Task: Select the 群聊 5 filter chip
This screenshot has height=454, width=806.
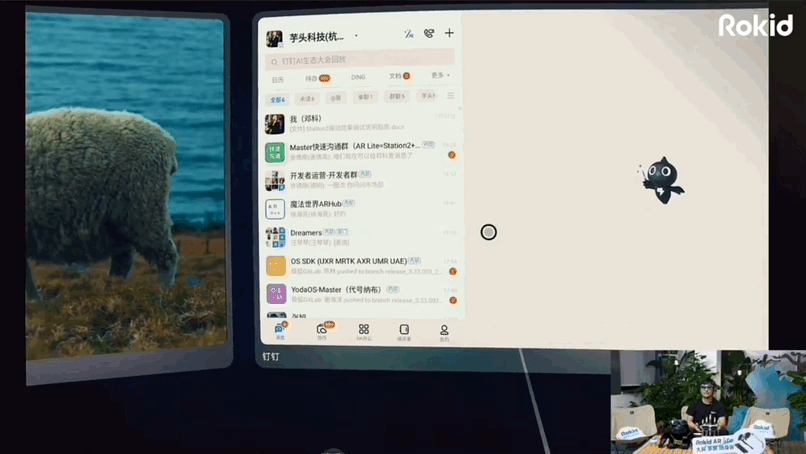Action: click(x=397, y=96)
